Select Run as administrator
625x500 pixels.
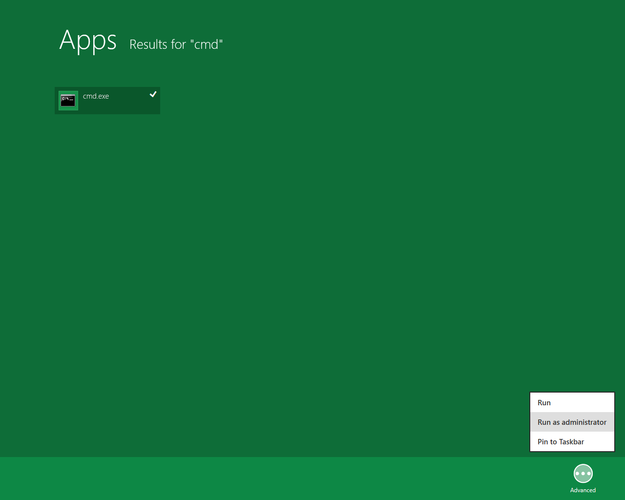coord(572,422)
